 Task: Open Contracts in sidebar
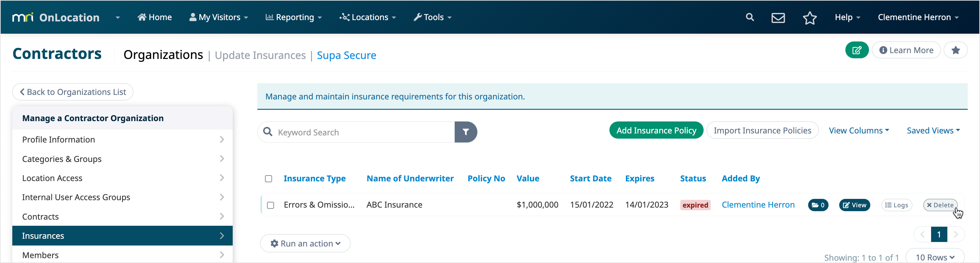point(122,216)
